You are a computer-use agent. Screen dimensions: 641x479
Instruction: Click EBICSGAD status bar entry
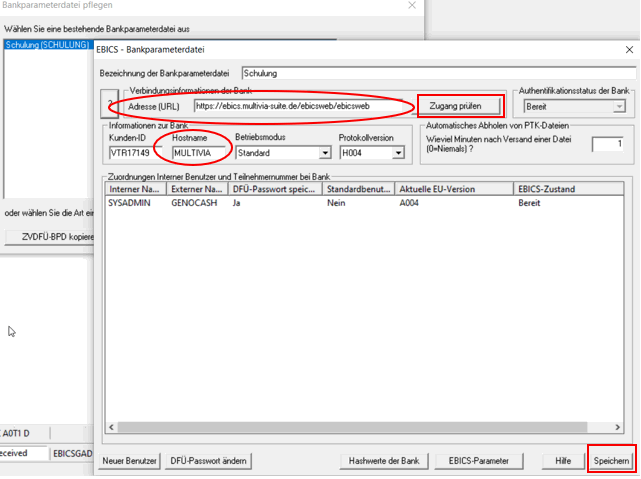click(72, 454)
